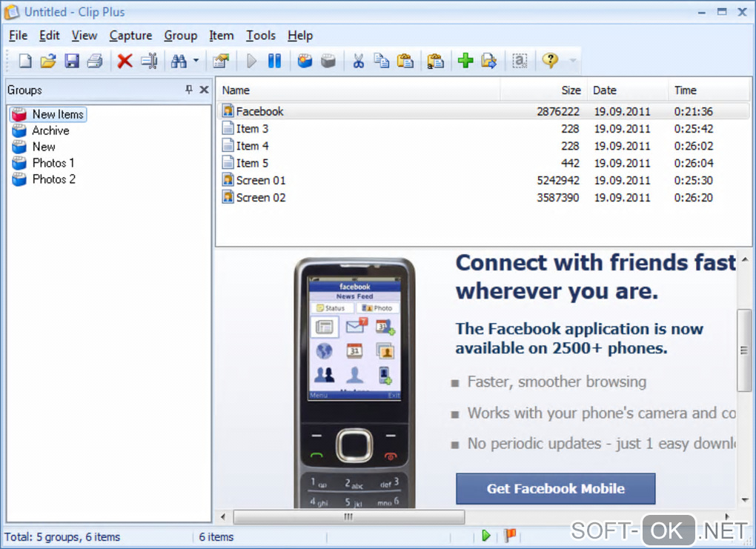The image size is (756, 549).
Task: Click the gray group cube toolbar icon
Action: tap(328, 61)
